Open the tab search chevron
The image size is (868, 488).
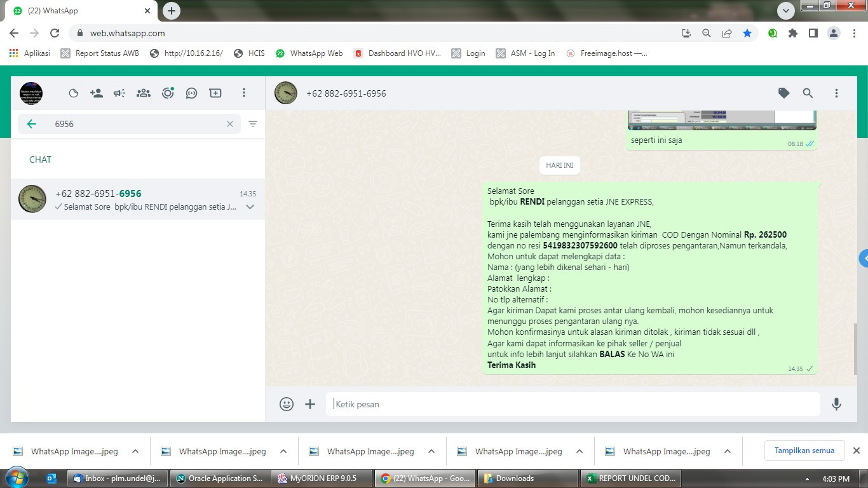786,11
